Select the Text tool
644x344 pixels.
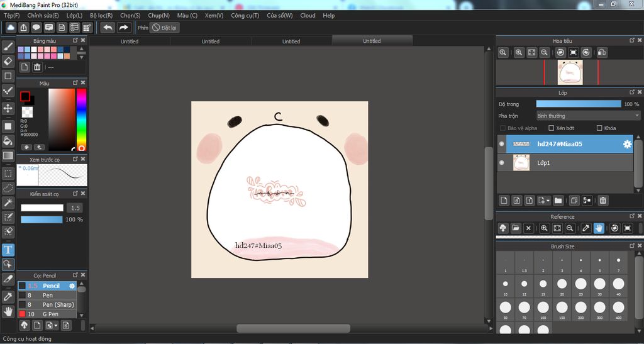pos(8,250)
